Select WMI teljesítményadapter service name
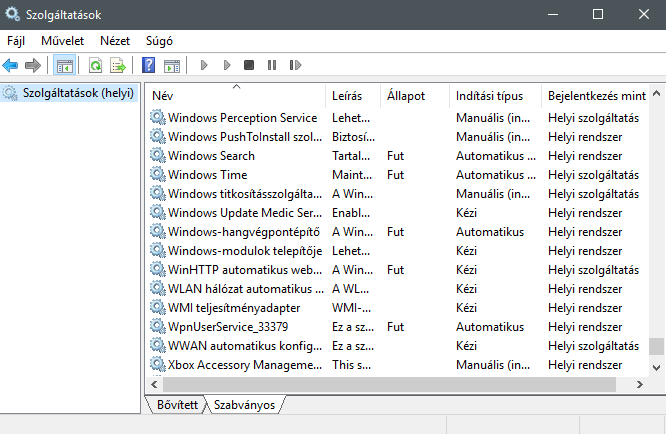Image resolution: width=666 pixels, height=434 pixels. tap(234, 308)
